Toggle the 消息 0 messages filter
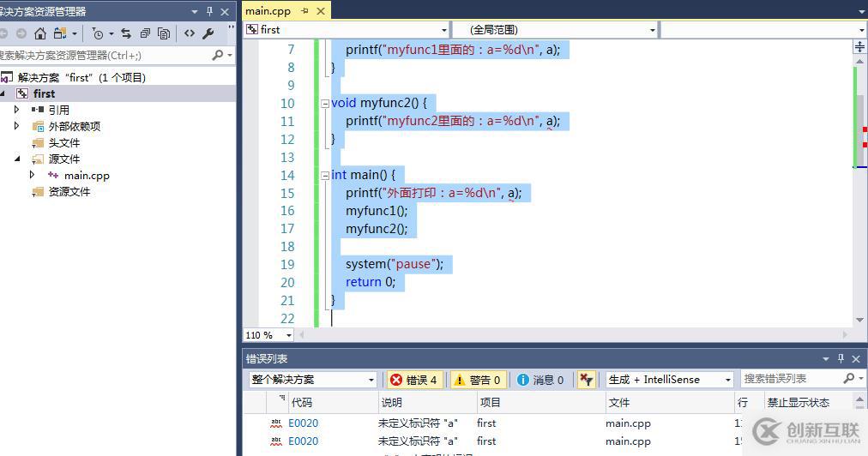Viewport: 868px width, 456px height. coord(540,380)
